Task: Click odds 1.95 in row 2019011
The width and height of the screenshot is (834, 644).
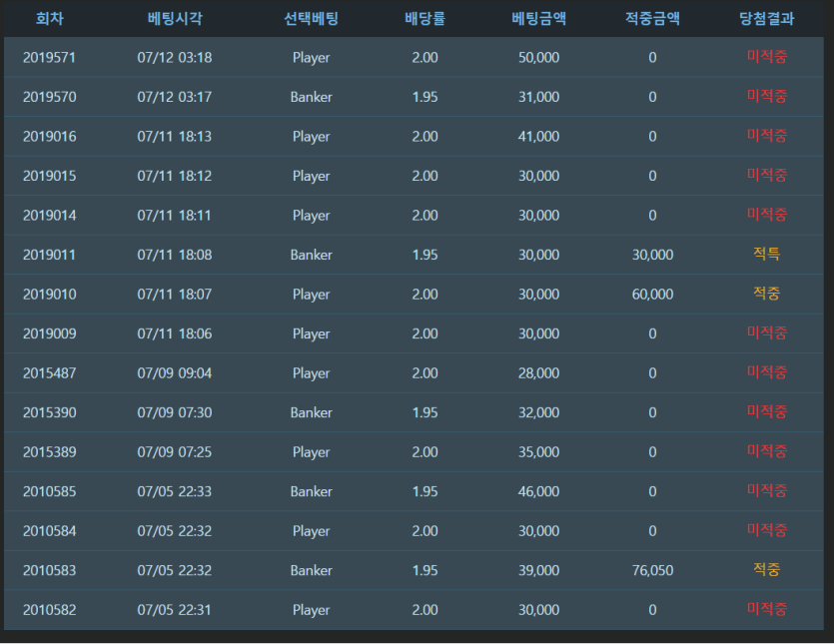Action: coord(424,255)
